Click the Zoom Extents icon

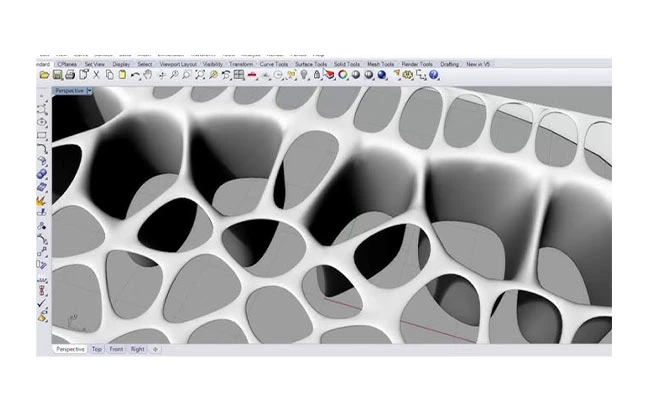pyautogui.click(x=200, y=75)
